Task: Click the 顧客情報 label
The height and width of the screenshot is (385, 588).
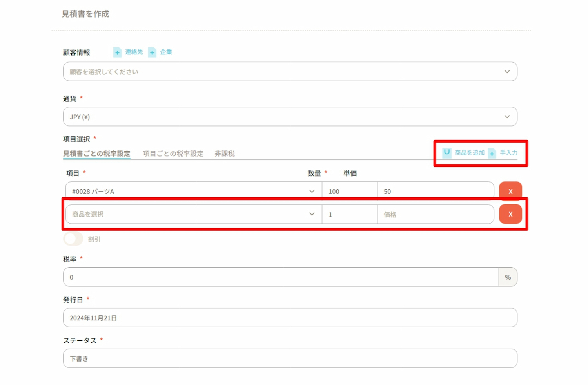Action: click(76, 52)
